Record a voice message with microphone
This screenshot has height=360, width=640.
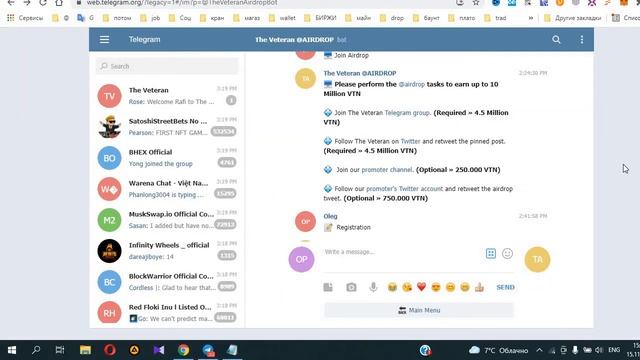373,287
